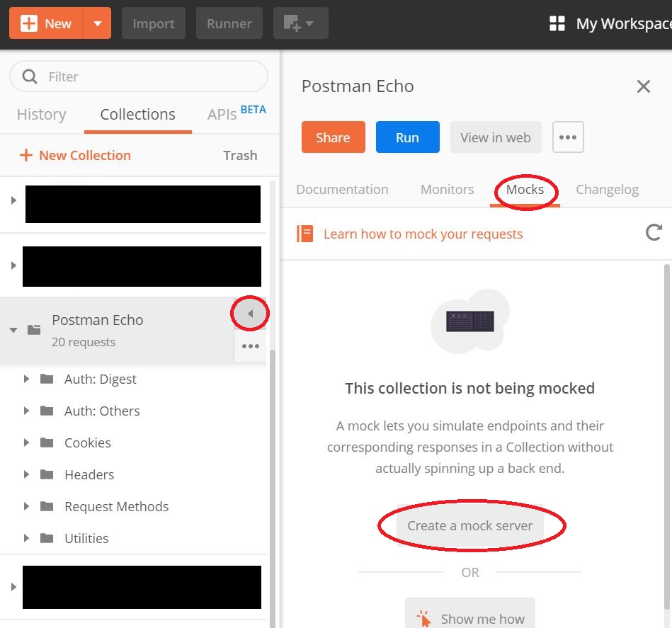Click the refresh icon in Mocks panel

(x=654, y=232)
